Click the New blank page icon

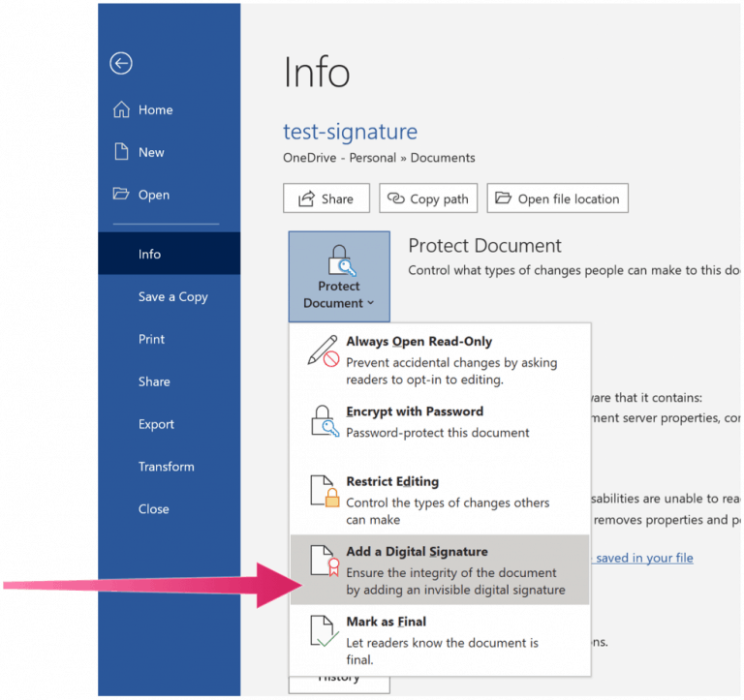(121, 152)
